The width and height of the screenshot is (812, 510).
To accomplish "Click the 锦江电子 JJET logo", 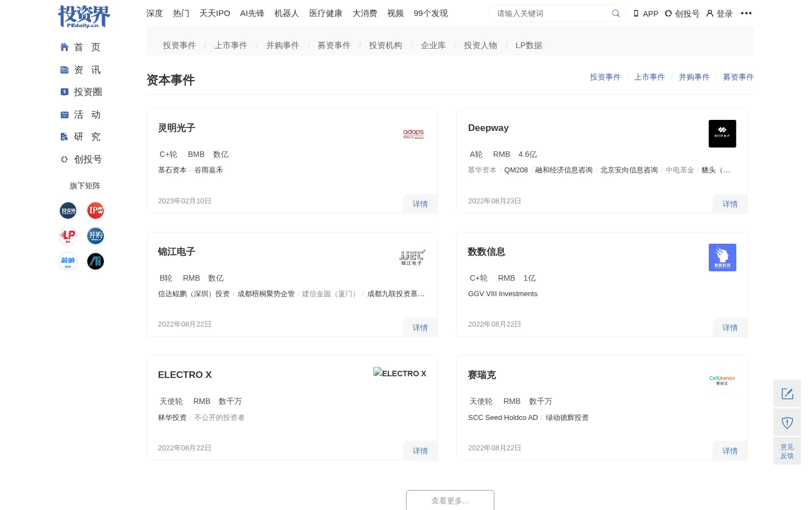I will pyautogui.click(x=412, y=257).
